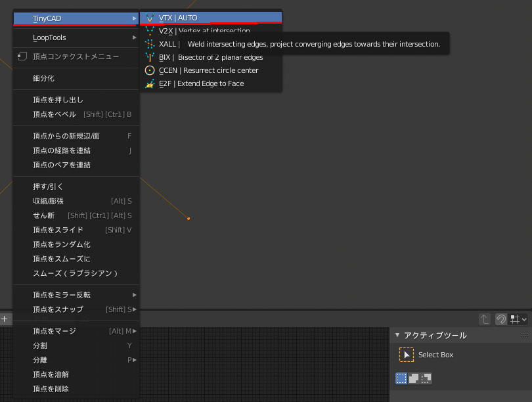Choose 頂点をスライド
Viewport: 532px width, 402px height.
pyautogui.click(x=76, y=230)
